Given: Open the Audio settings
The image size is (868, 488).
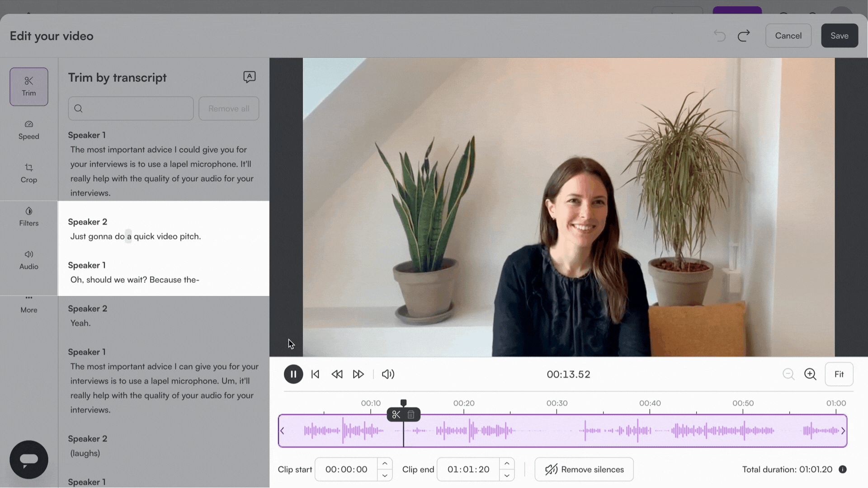Looking at the screenshot, I should (x=29, y=260).
